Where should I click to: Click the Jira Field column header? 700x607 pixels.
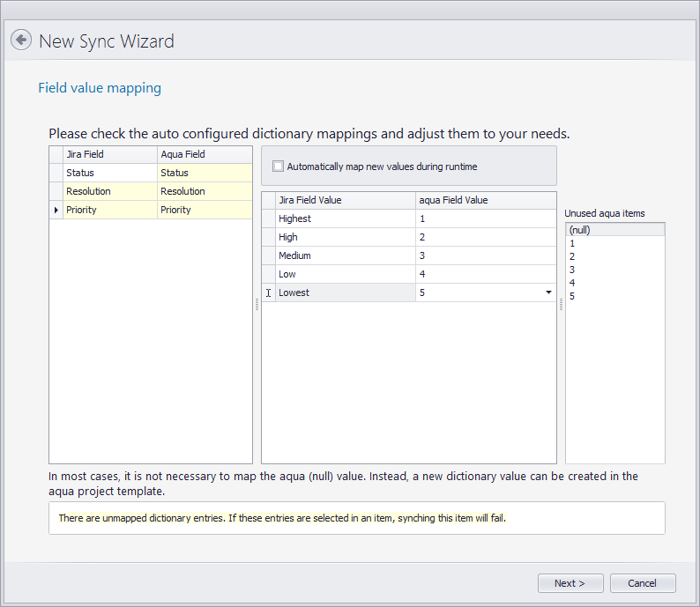pos(109,154)
